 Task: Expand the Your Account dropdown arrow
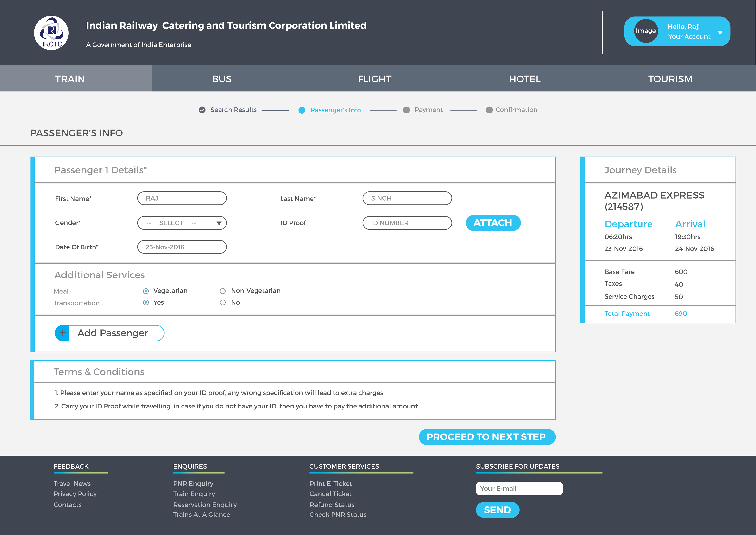tap(720, 32)
